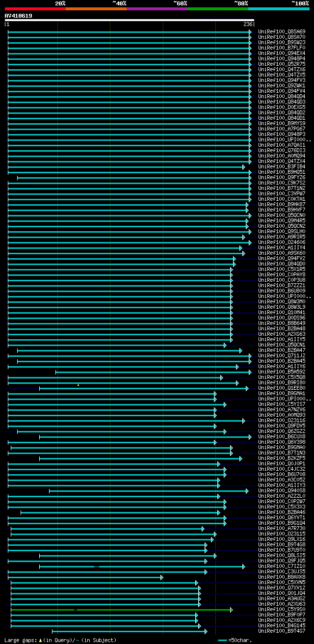The height and width of the screenshot is (644, 314).
Task: Click hit label UniRef100_C7IZ10
Action: click(282, 566)
